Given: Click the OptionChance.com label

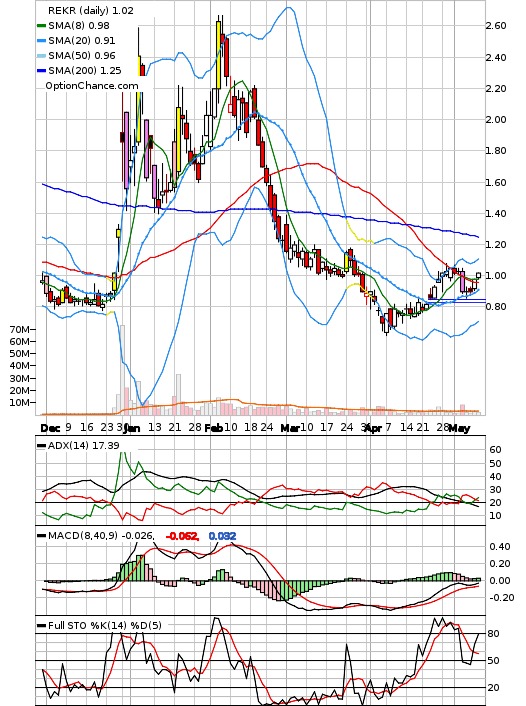Looking at the screenshot, I should (x=92, y=86).
